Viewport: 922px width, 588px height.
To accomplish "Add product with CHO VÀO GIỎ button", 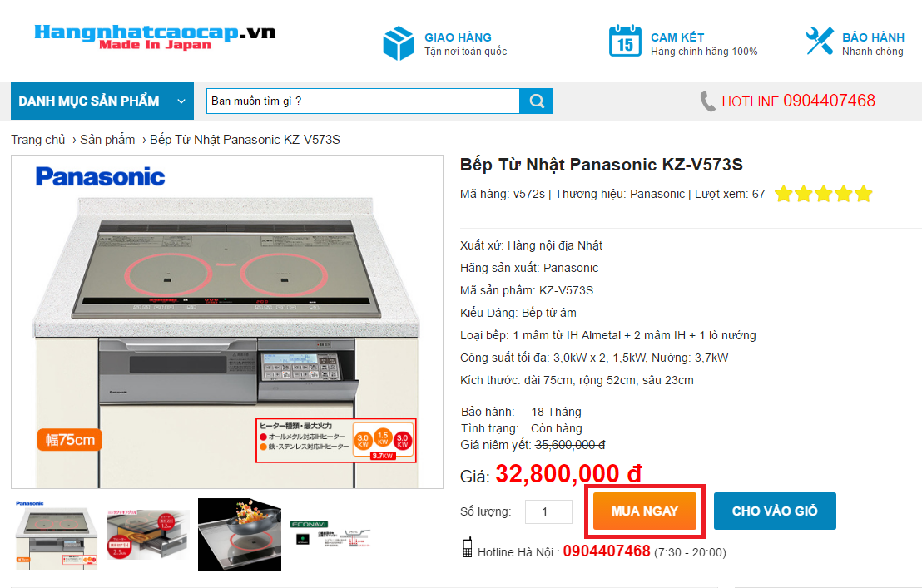I will (x=775, y=511).
